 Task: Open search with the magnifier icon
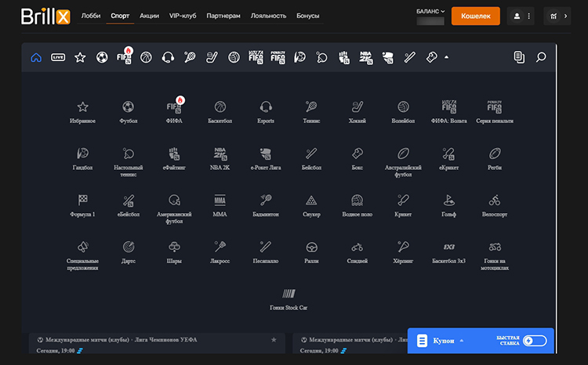tap(540, 57)
